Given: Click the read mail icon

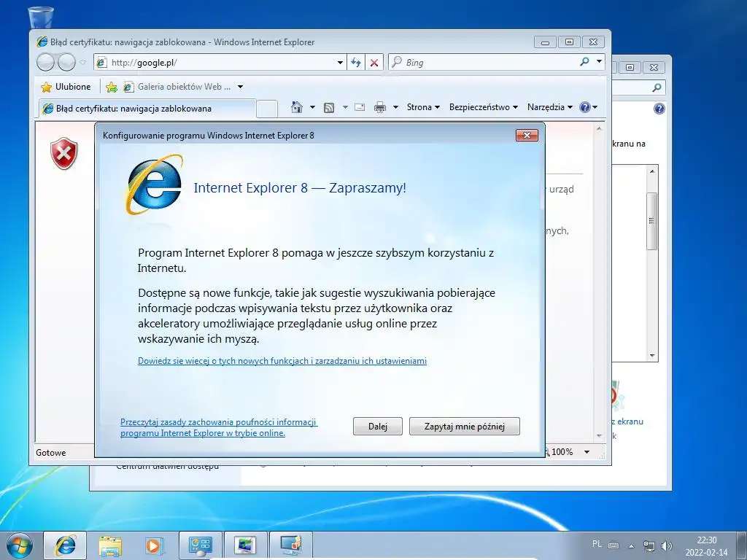Looking at the screenshot, I should pos(360,107).
